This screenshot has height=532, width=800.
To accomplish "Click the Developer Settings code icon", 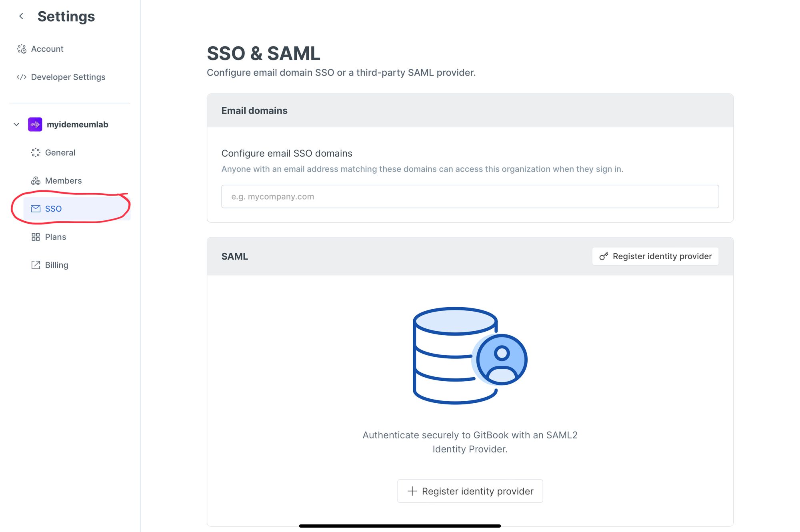I will pos(22,77).
